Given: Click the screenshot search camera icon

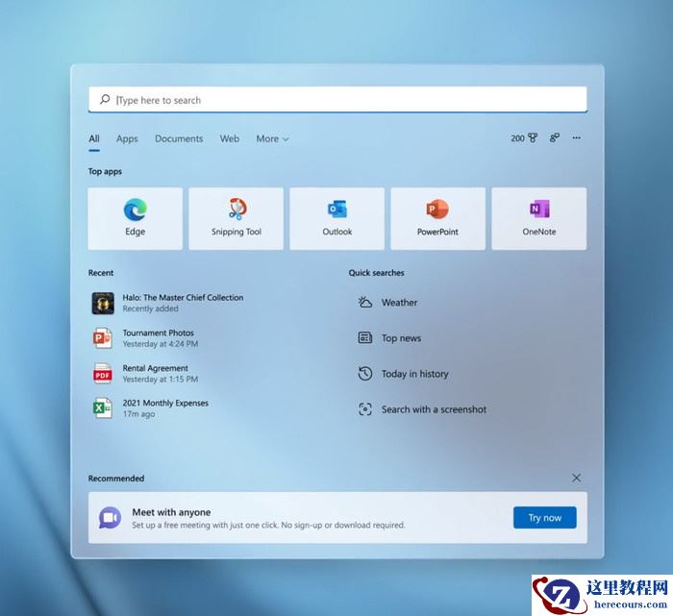Looking at the screenshot, I should pyautogui.click(x=364, y=408).
